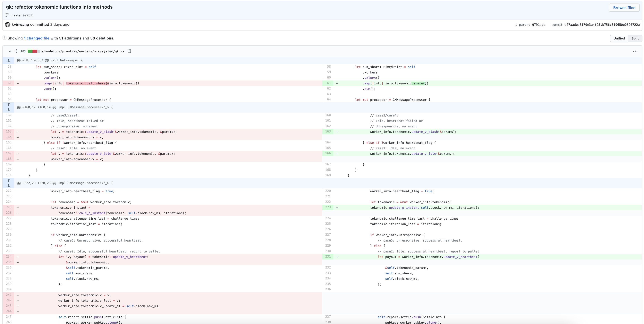644x324 pixels.
Task: Expand up before the -222,29 hunk
Action: 9,185
